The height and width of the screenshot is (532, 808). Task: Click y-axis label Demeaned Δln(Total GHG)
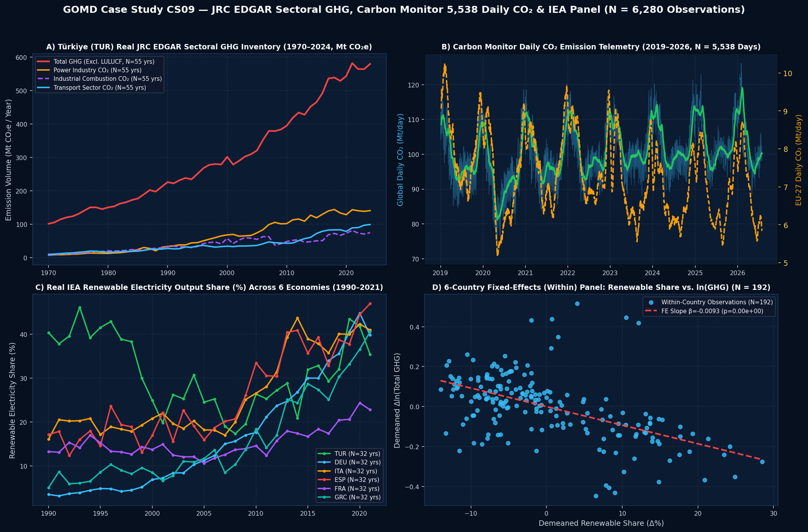point(397,400)
